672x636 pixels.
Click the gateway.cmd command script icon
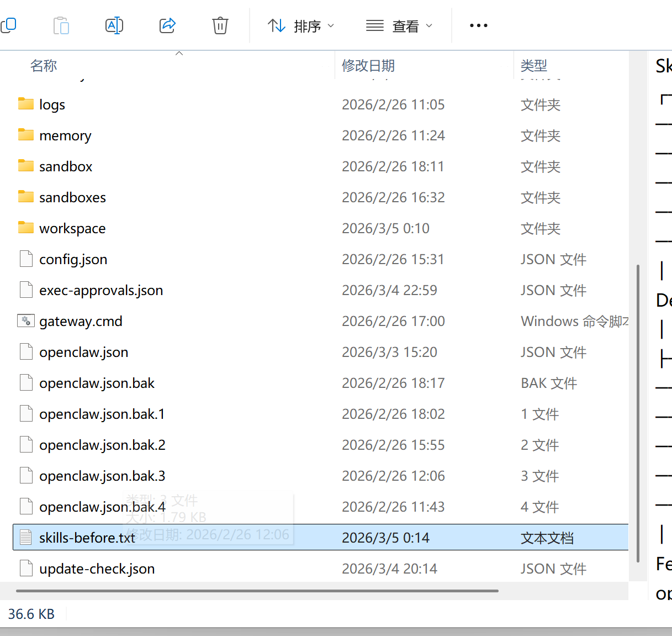26,320
